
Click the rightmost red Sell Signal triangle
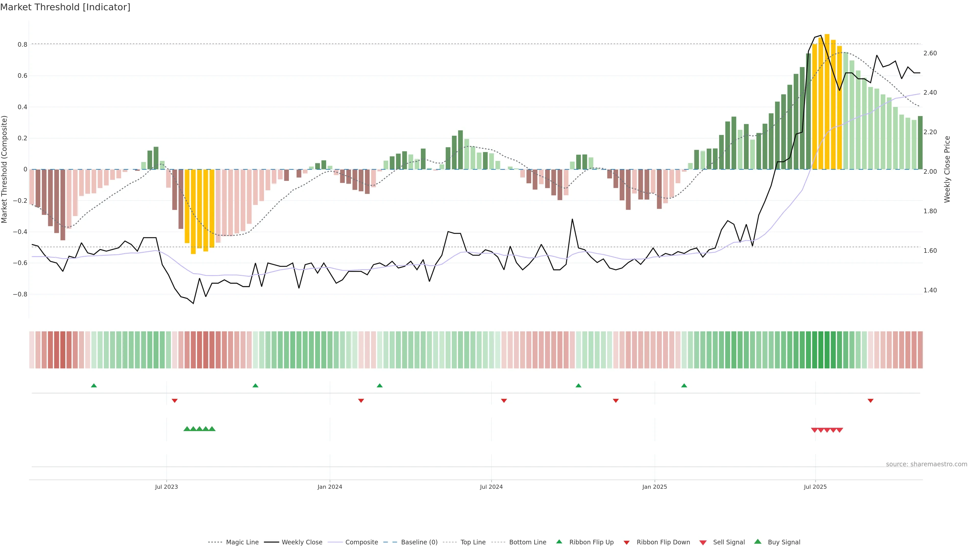tap(840, 430)
